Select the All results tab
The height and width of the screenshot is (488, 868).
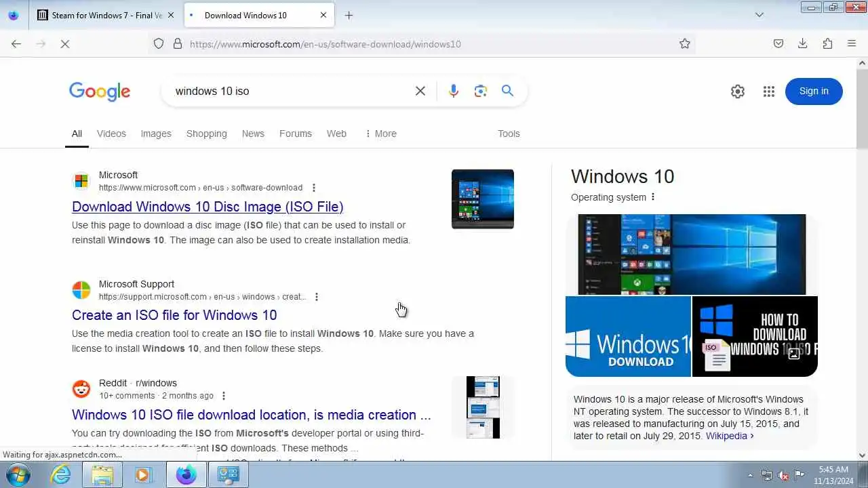[77, 134]
